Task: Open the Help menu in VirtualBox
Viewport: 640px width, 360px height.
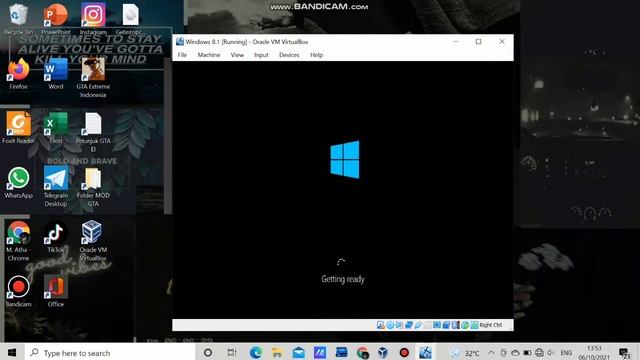Action: pyautogui.click(x=316, y=55)
